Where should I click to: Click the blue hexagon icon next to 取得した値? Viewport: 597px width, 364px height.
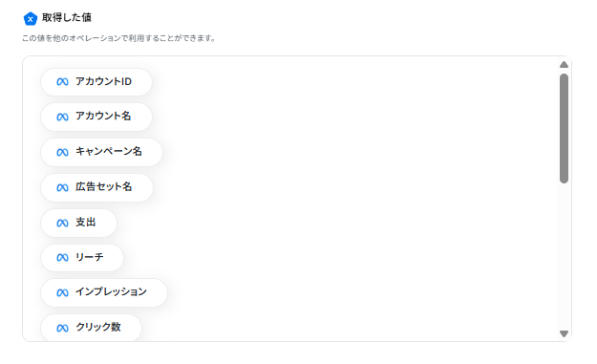point(30,18)
